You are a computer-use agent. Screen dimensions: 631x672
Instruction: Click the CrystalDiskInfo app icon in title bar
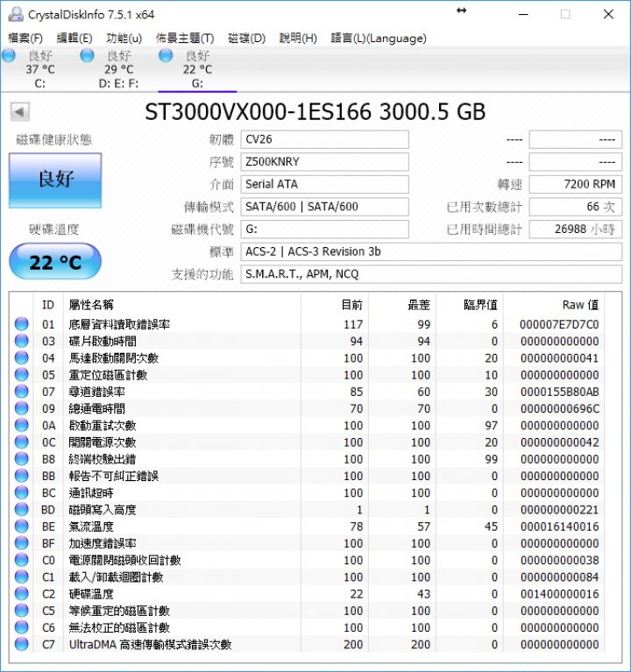pos(16,14)
